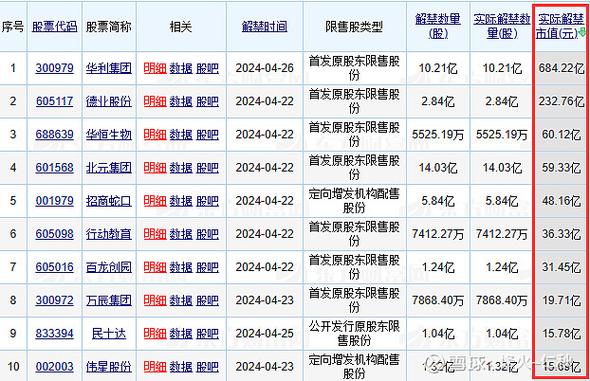The image size is (590, 381).
Task: Open 数据 link for 华恒生物 row
Action: [x=181, y=134]
